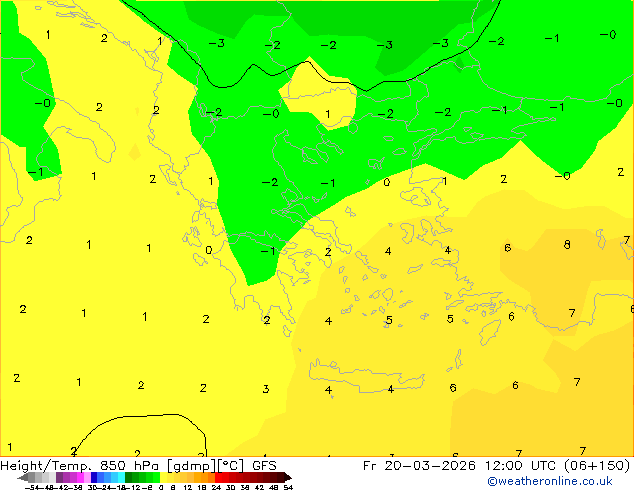Click the dark blue swatch in the legend
The height and width of the screenshot is (490, 634).
click(94, 477)
